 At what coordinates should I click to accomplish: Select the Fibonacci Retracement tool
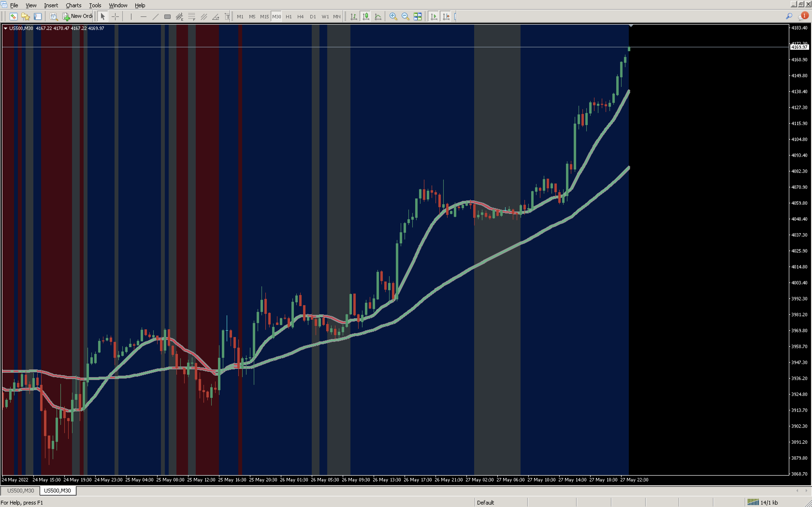click(192, 16)
